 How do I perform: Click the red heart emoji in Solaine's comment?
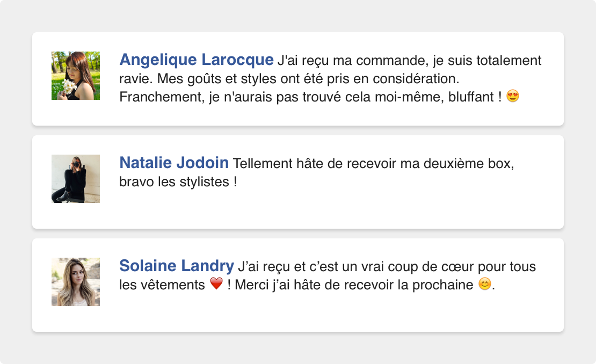pyautogui.click(x=216, y=283)
